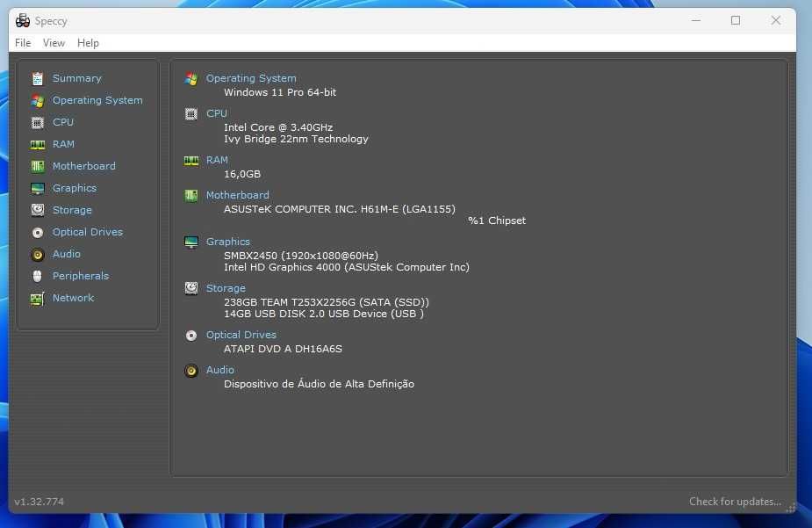Click SMBX2450 monitor resolution text
This screenshot has width=812, height=528.
pos(301,256)
